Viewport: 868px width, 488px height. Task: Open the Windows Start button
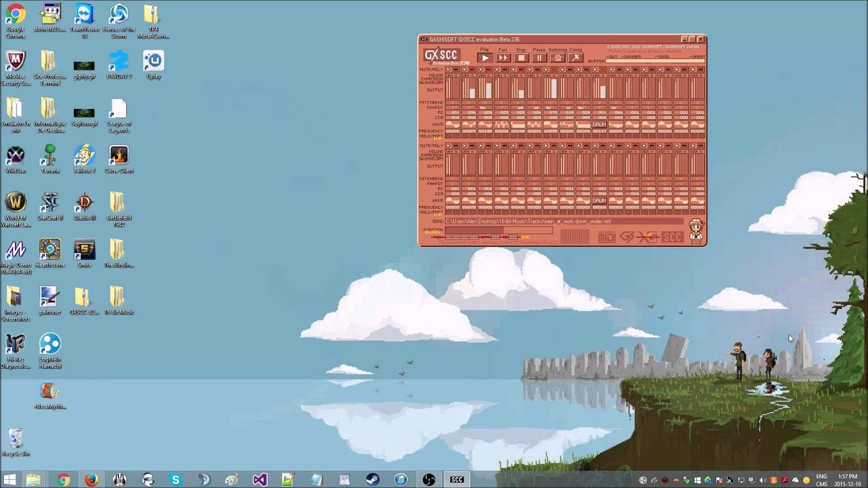(x=10, y=480)
